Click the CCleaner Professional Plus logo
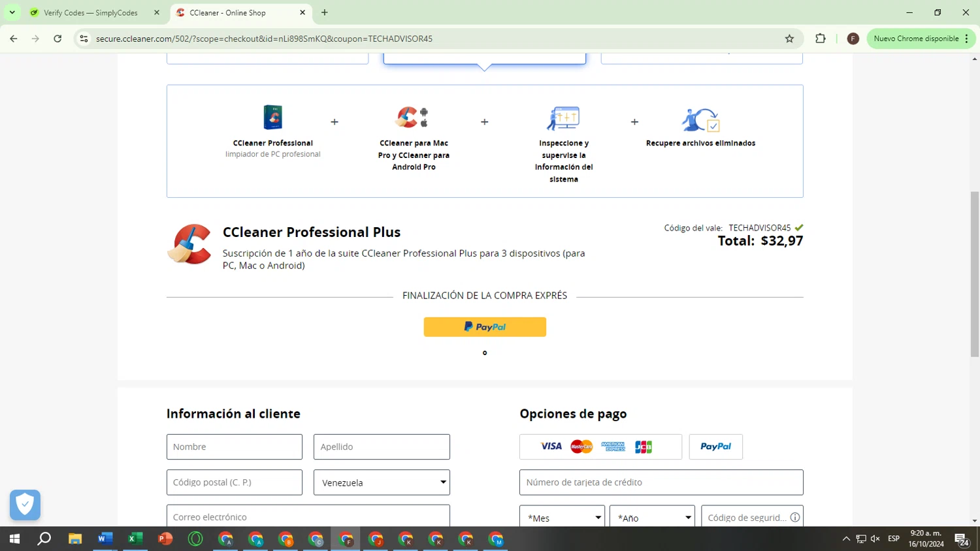980x551 pixels. click(189, 244)
